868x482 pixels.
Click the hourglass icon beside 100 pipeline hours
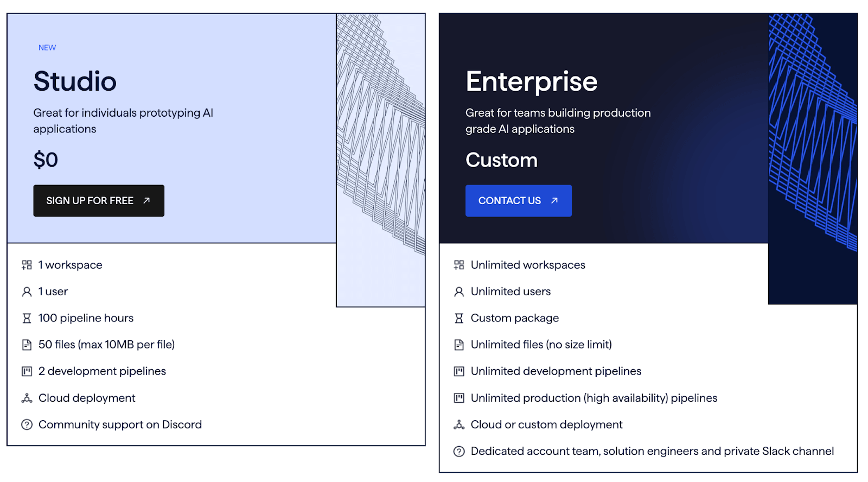tap(27, 319)
